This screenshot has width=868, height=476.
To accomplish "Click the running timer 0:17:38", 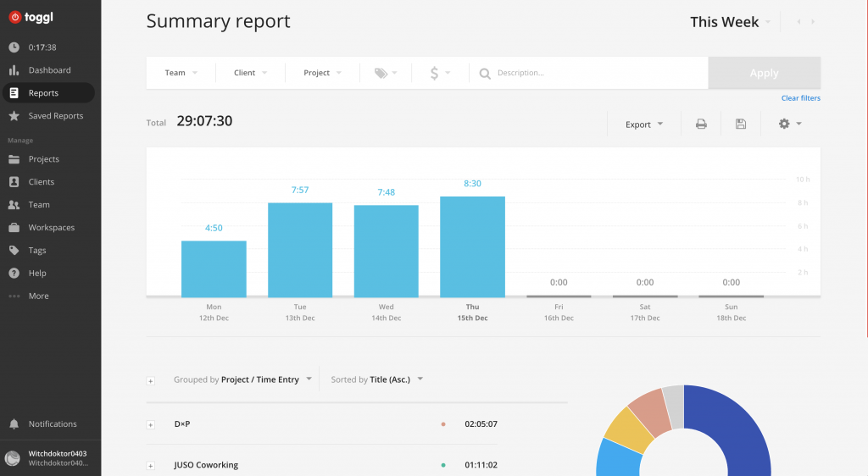I will click(42, 47).
